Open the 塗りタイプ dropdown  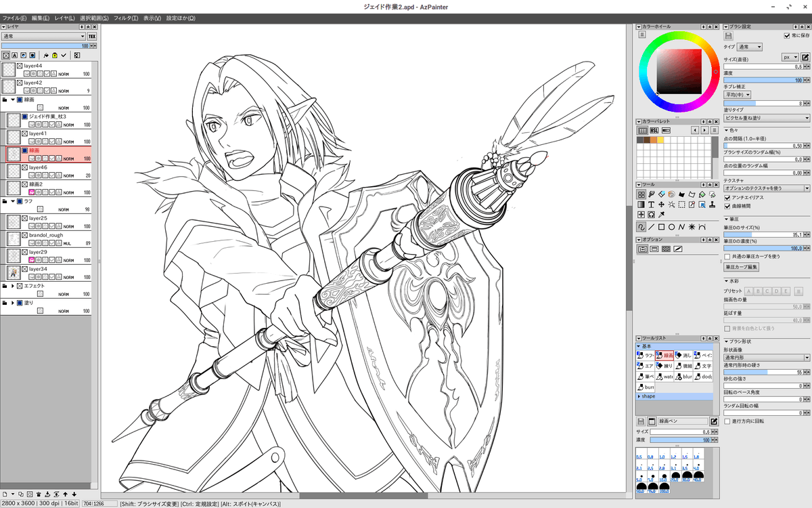click(767, 118)
